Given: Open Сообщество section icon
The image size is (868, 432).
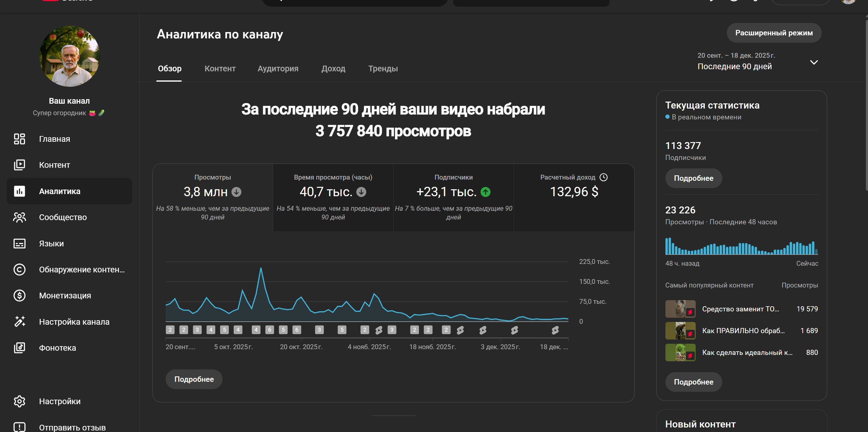Looking at the screenshot, I should coord(19,217).
